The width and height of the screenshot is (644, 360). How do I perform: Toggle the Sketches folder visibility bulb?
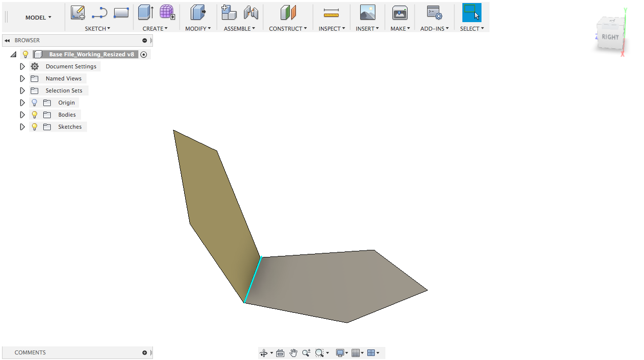(x=35, y=127)
